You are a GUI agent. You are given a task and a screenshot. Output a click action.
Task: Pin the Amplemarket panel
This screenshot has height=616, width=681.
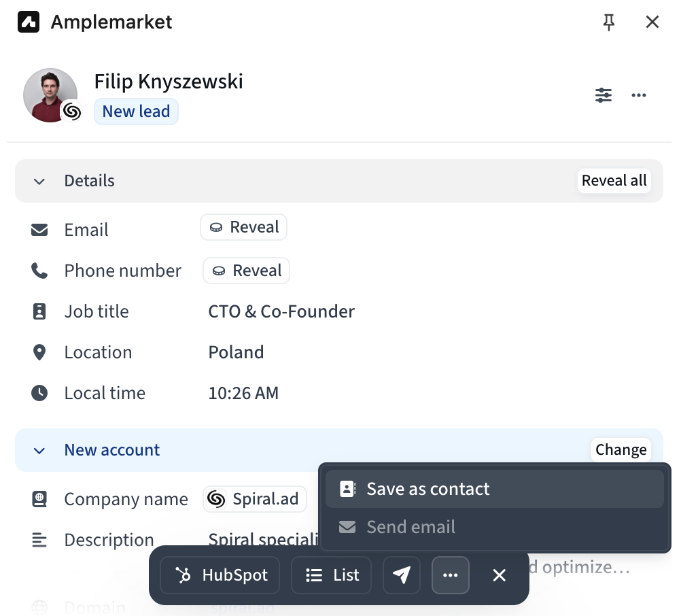[x=608, y=22]
